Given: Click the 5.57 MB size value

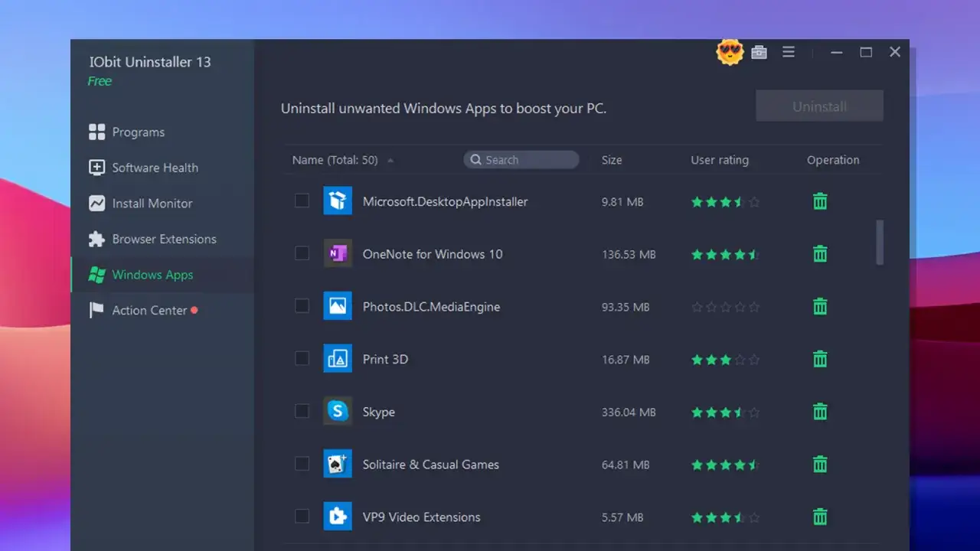Looking at the screenshot, I should [x=622, y=517].
